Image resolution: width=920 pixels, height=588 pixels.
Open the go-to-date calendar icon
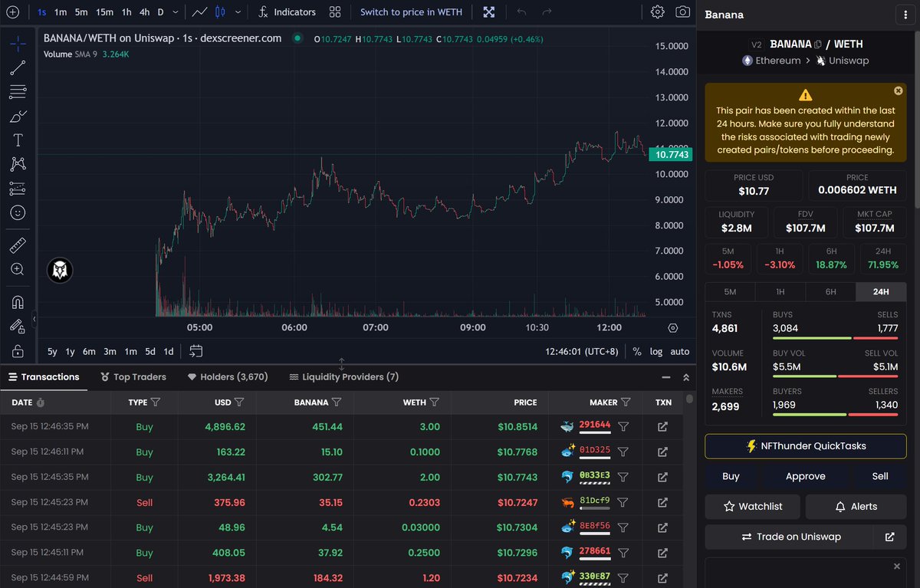(x=196, y=351)
